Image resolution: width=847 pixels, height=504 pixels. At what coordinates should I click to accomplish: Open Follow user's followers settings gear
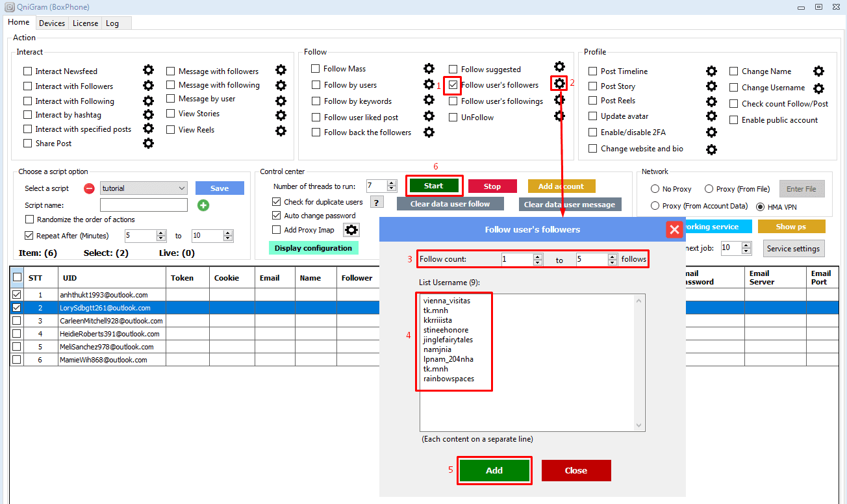559,83
